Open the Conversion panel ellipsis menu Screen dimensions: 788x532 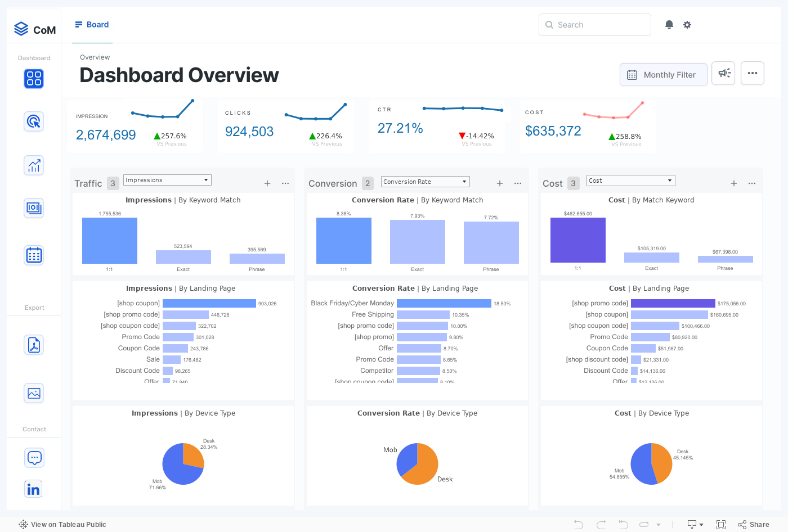518,183
